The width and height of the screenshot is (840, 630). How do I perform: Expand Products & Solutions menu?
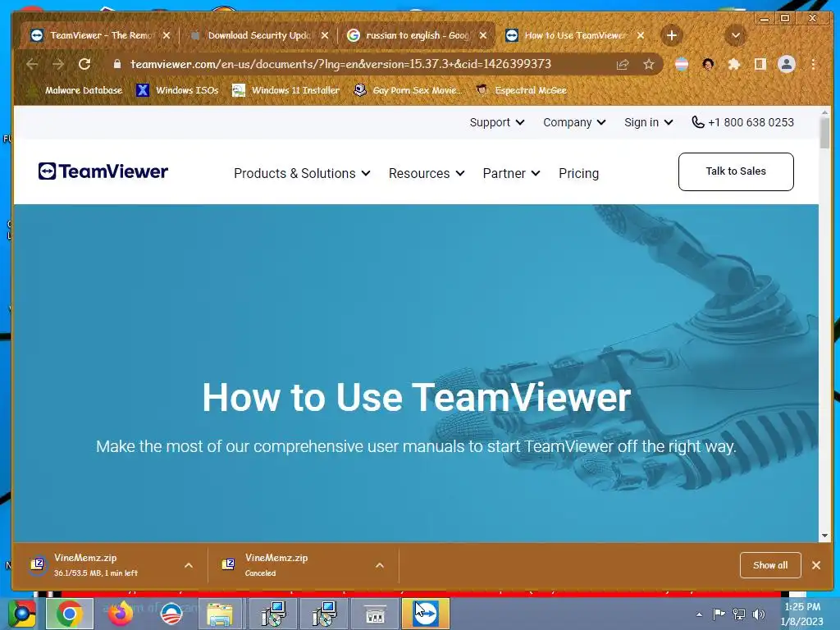pos(302,174)
